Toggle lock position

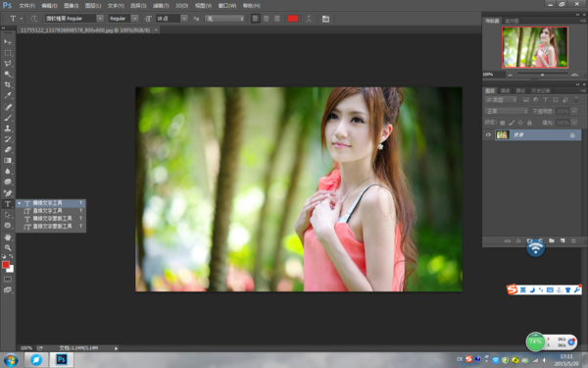520,123
